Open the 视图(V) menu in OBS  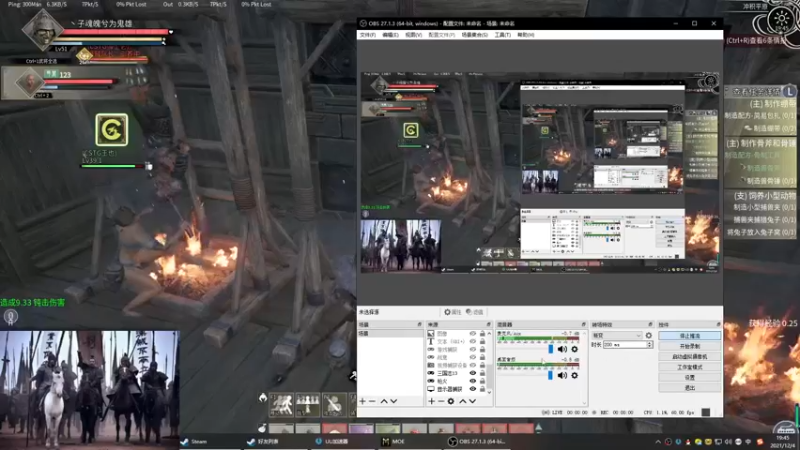(413, 35)
